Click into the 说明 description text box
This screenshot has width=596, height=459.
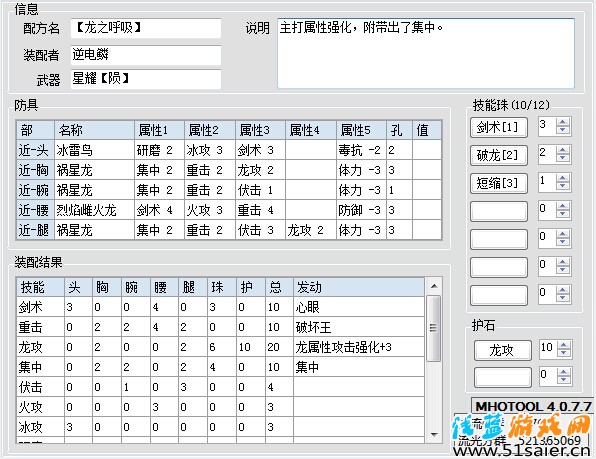pyautogui.click(x=426, y=53)
